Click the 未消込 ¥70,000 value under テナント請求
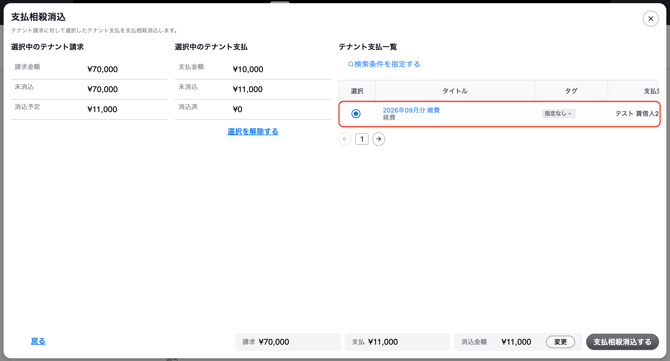Image resolution: width=670 pixels, height=361 pixels. click(x=103, y=89)
